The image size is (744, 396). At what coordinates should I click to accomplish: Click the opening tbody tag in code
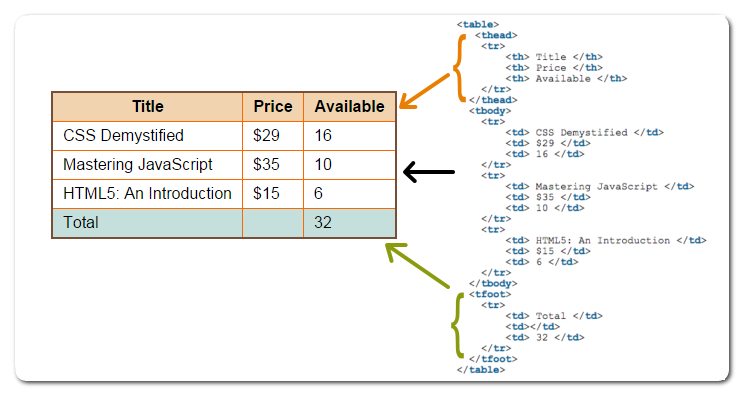[490, 111]
